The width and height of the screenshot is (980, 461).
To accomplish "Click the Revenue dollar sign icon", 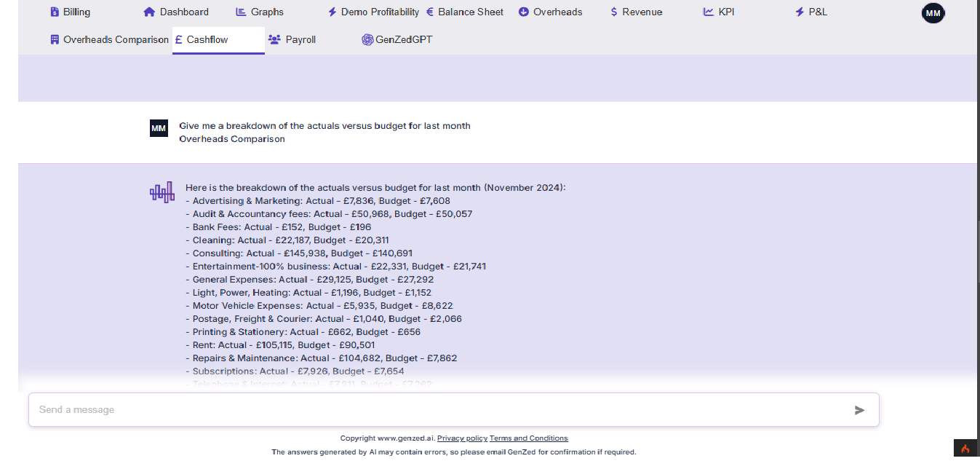I will click(x=614, y=12).
